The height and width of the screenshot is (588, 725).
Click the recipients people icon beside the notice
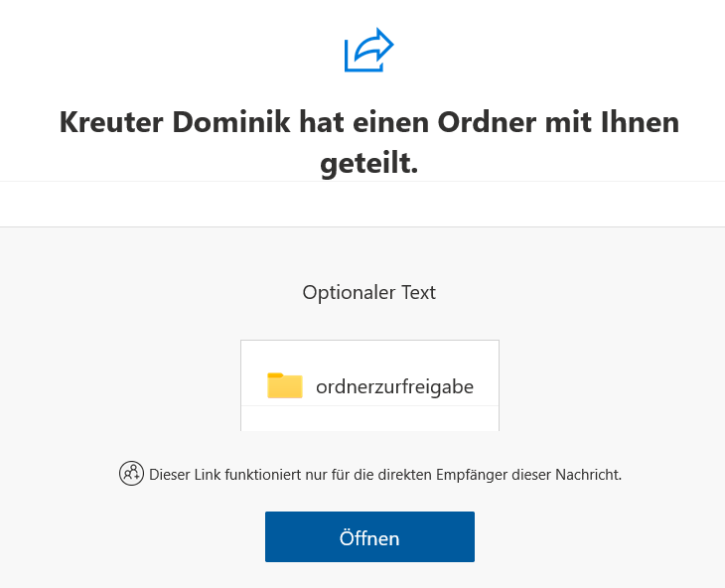tap(131, 474)
